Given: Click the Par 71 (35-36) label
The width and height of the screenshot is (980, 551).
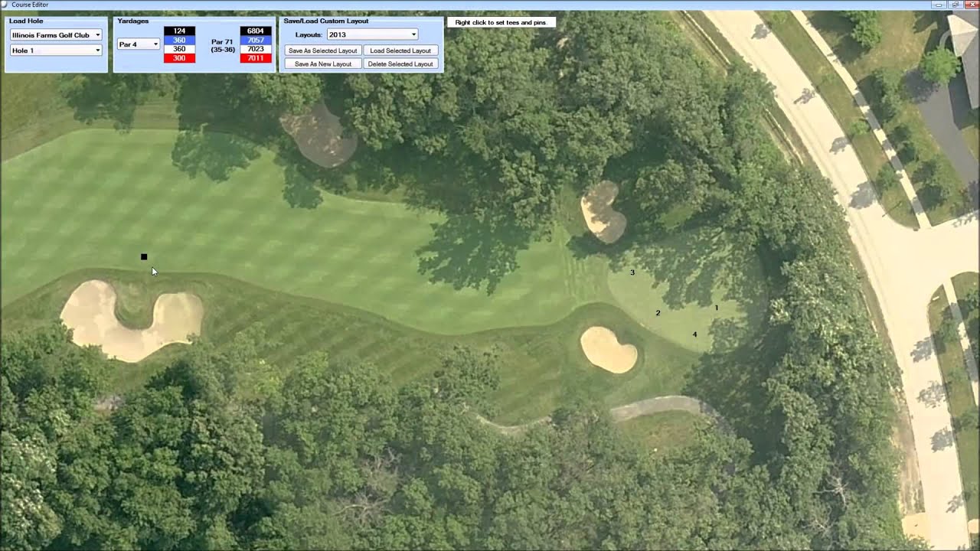Looking at the screenshot, I should (x=222, y=46).
